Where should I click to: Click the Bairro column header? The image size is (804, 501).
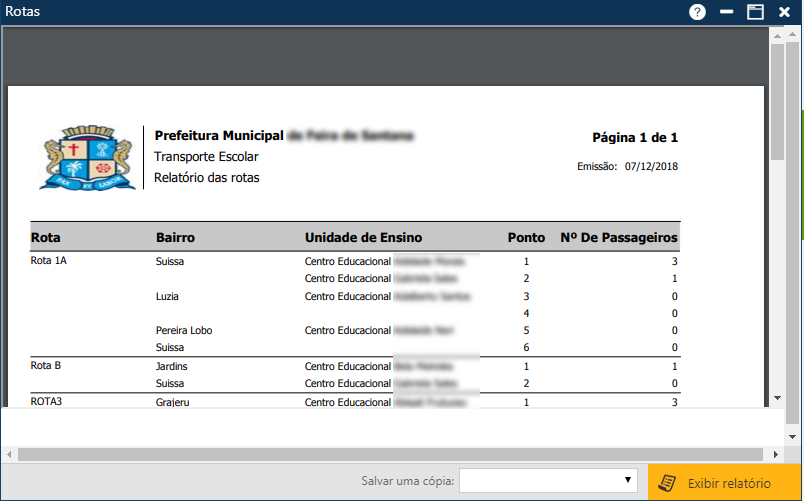click(x=175, y=237)
